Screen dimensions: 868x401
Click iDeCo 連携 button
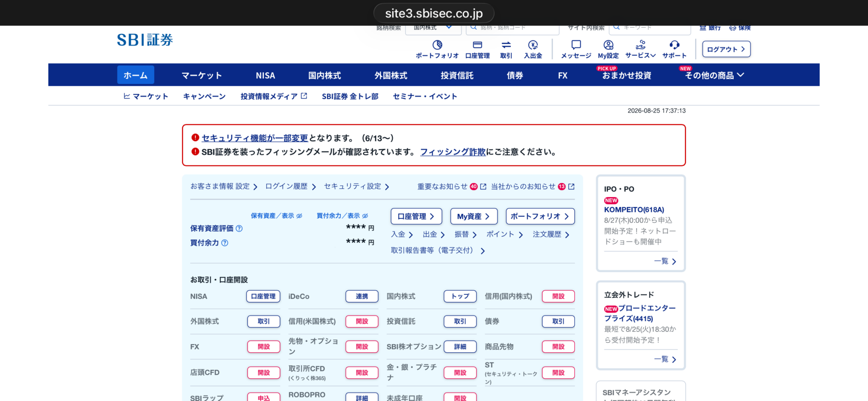(x=362, y=297)
